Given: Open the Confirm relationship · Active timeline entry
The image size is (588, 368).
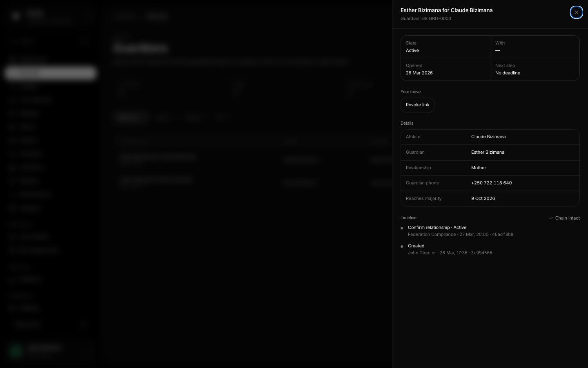Looking at the screenshot, I should click(437, 227).
